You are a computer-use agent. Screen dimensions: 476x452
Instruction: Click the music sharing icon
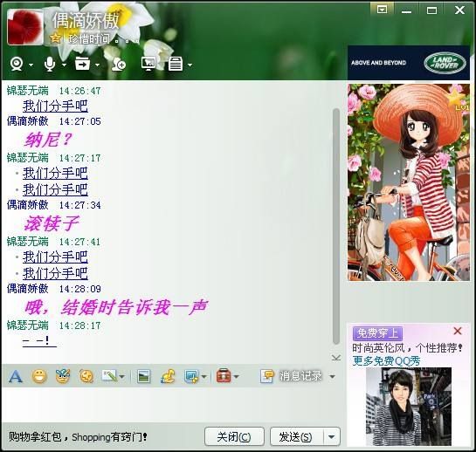point(168,376)
